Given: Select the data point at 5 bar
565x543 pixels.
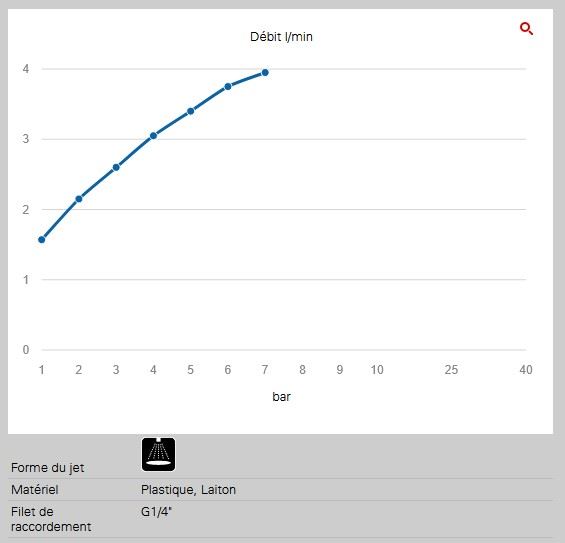Looking at the screenshot, I should click(191, 111).
